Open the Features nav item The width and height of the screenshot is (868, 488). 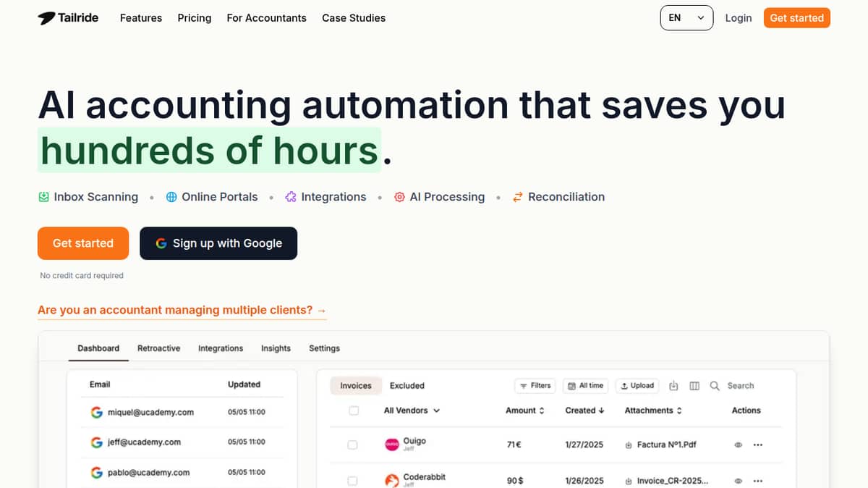(x=141, y=18)
